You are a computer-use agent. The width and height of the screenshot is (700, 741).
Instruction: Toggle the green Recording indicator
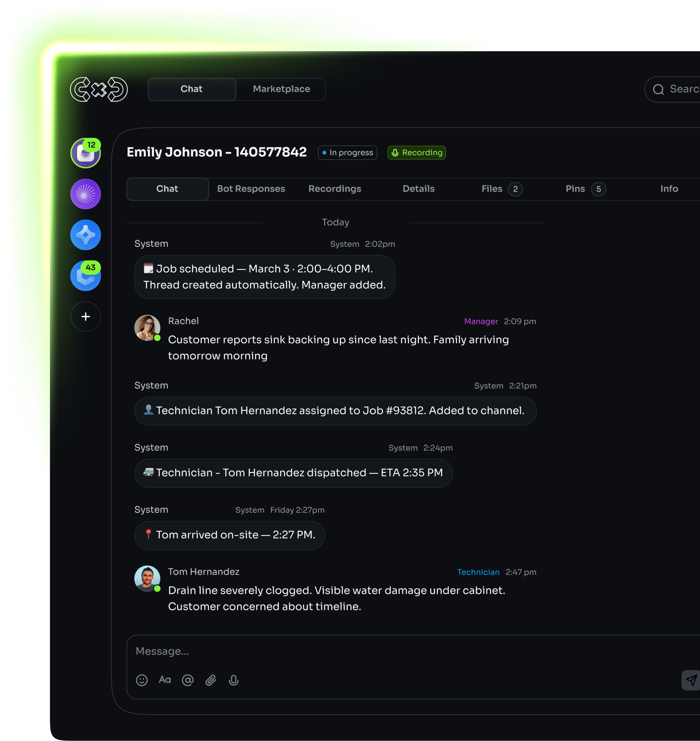coord(417,153)
